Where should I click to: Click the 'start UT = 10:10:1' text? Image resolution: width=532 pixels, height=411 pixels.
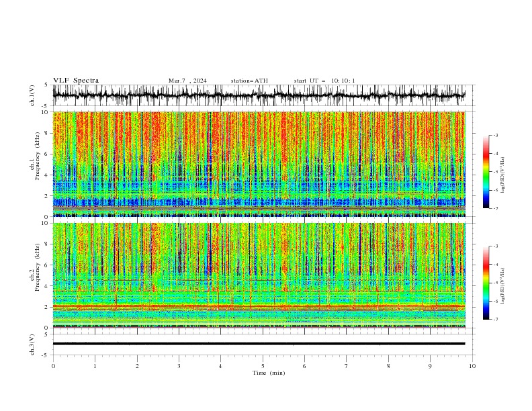[324, 81]
